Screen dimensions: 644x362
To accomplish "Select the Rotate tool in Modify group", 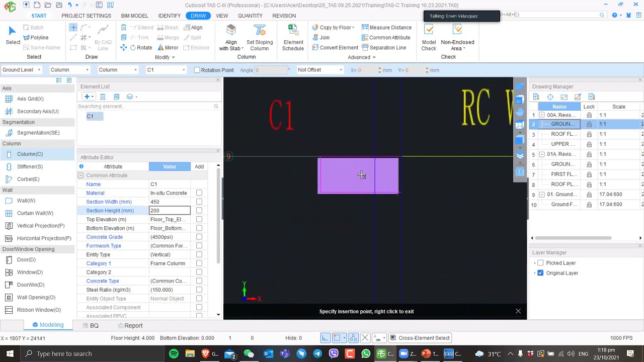I will pyautogui.click(x=140, y=48).
